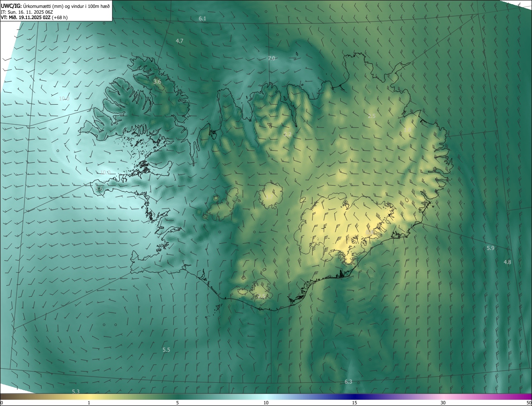532x406 pixels.
Task: Click the 5.3 value label above colorbar
Action: click(76, 391)
